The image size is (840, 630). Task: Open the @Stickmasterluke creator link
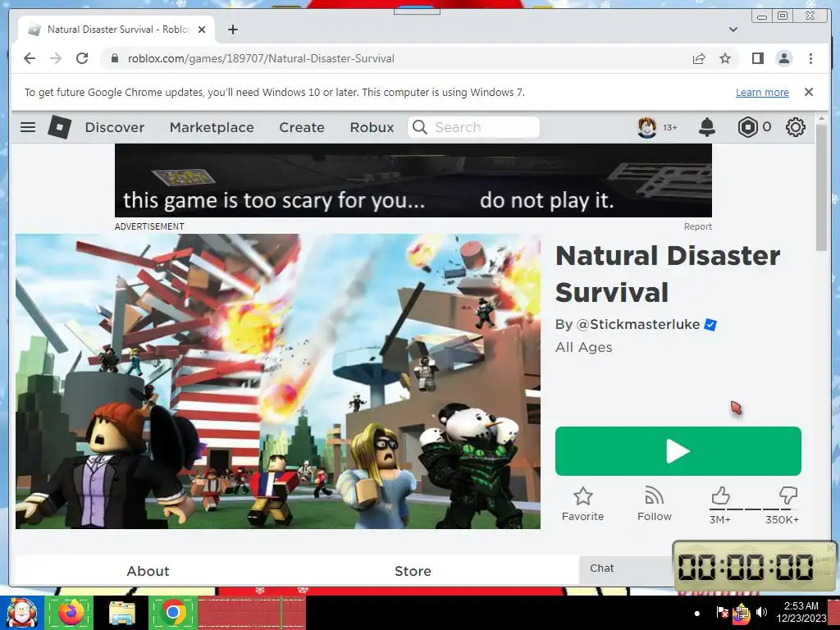click(637, 325)
